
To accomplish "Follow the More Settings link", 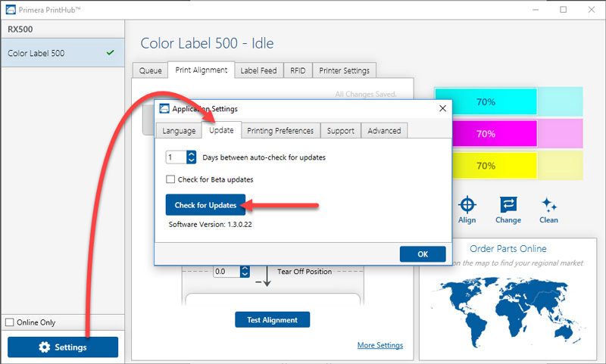I will tap(380, 345).
